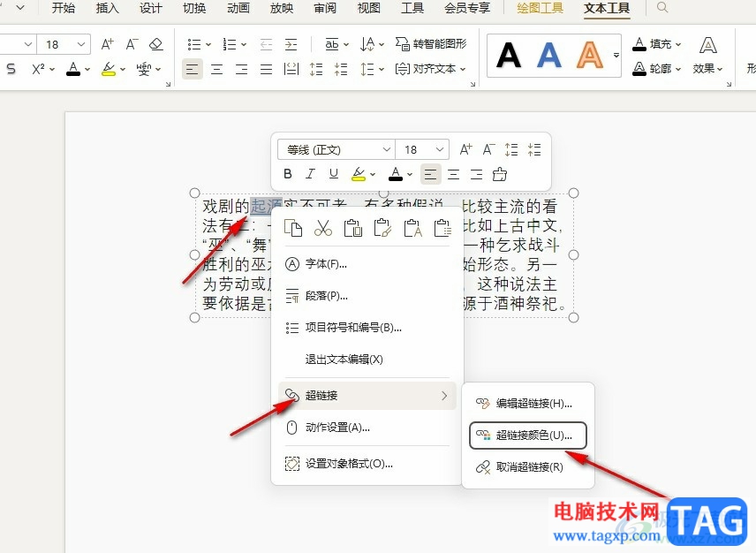Toggle Italic in the mini toolbar

311,174
